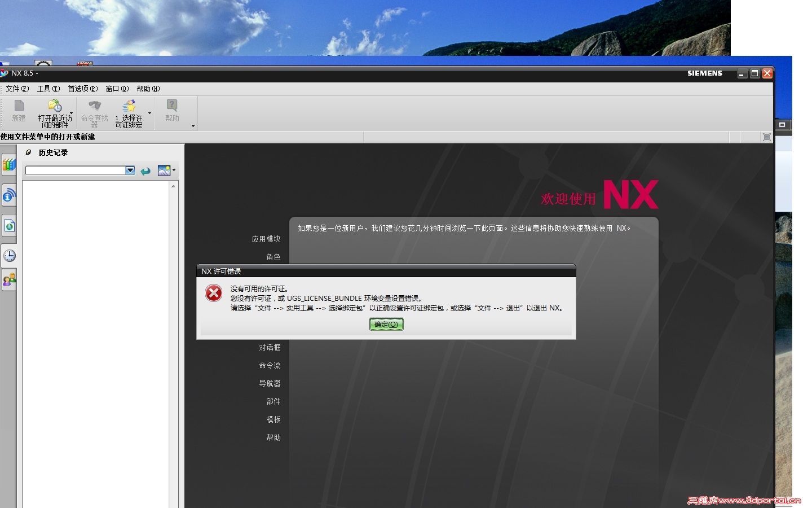The height and width of the screenshot is (508, 812).
Task: Select 导航器 on the welcome page
Action: [270, 384]
